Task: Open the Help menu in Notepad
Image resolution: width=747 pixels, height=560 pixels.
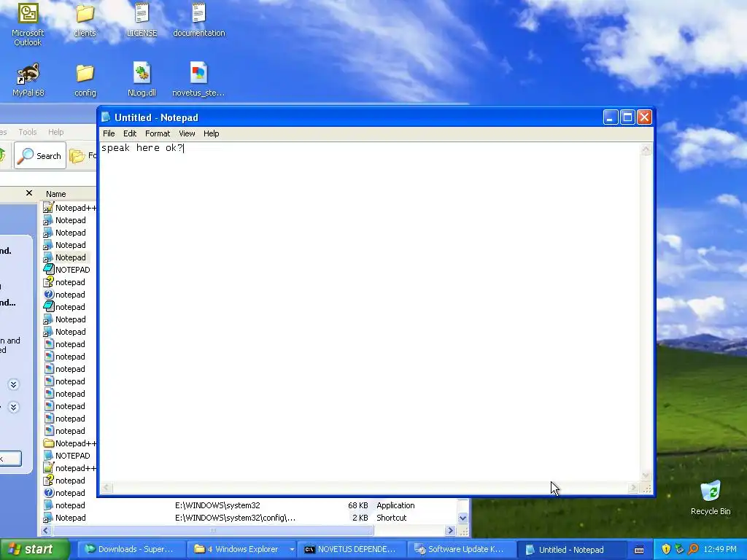Action: (211, 133)
